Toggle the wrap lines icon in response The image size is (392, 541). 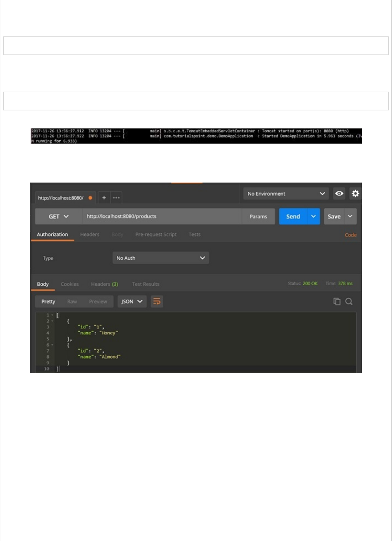(157, 301)
